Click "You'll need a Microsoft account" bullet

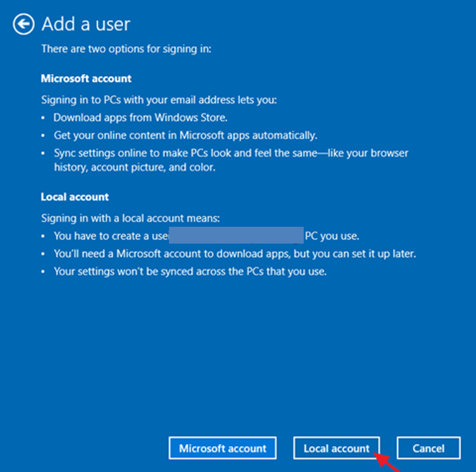(x=235, y=253)
